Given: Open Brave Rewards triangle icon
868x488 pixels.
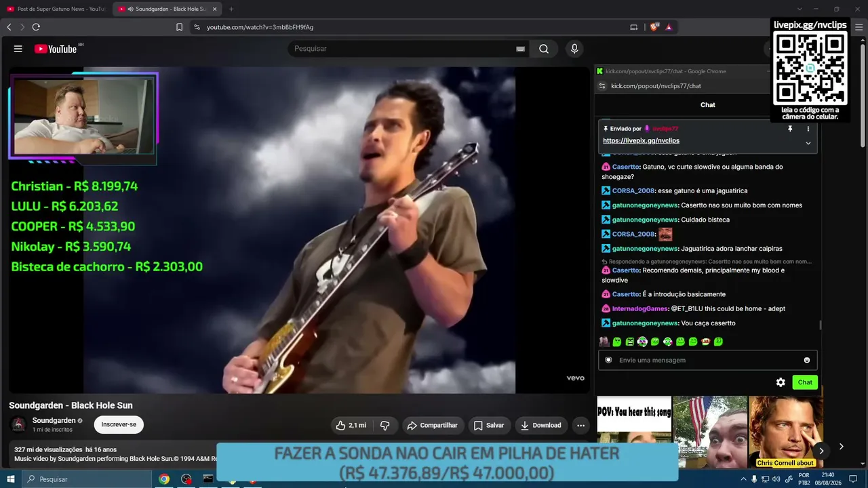Looking at the screenshot, I should [669, 27].
